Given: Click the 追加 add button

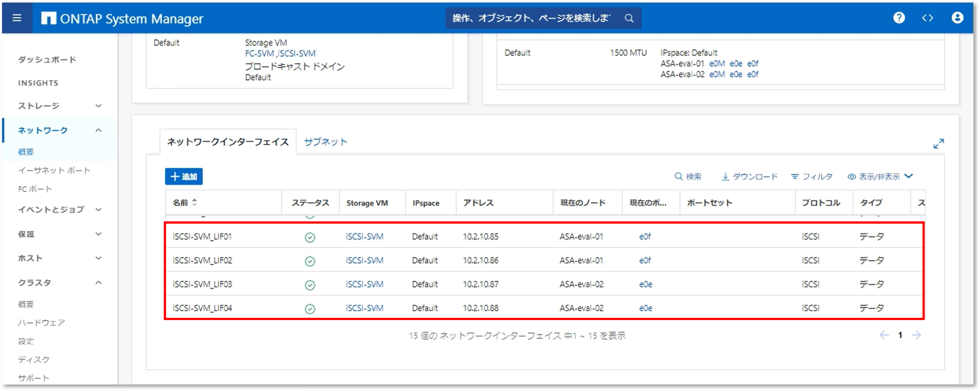Looking at the screenshot, I should coord(184,177).
